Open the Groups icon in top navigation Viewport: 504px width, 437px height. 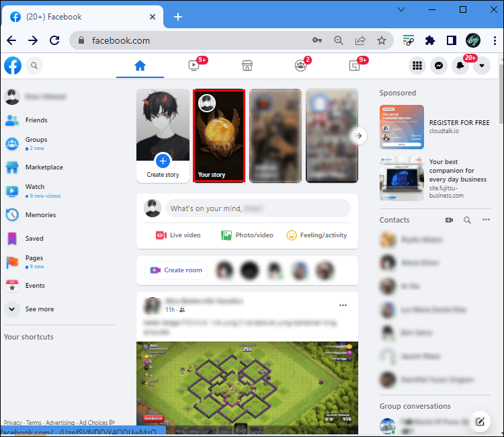click(300, 65)
